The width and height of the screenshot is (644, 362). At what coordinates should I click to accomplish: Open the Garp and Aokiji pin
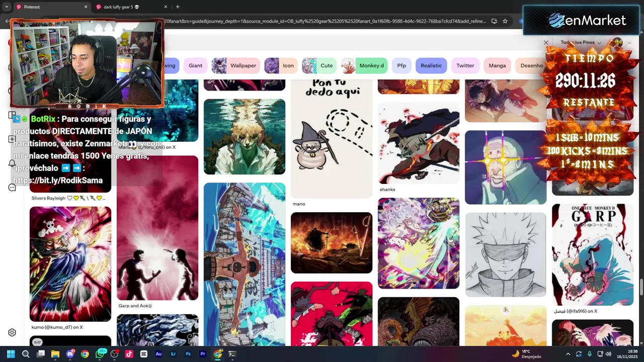point(157,228)
